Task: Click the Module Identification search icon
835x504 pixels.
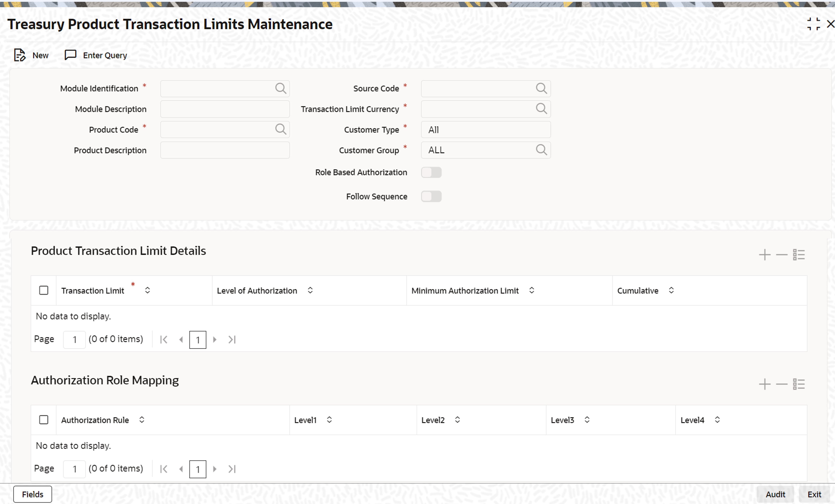Action: pyautogui.click(x=280, y=88)
